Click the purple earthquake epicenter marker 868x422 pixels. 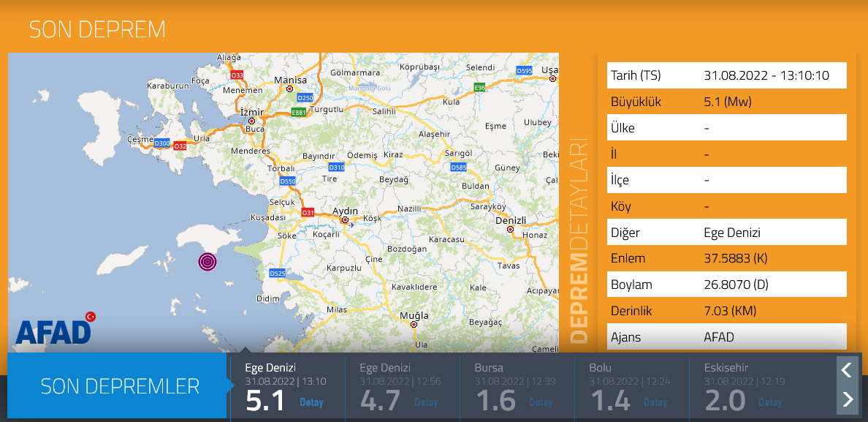click(x=208, y=261)
